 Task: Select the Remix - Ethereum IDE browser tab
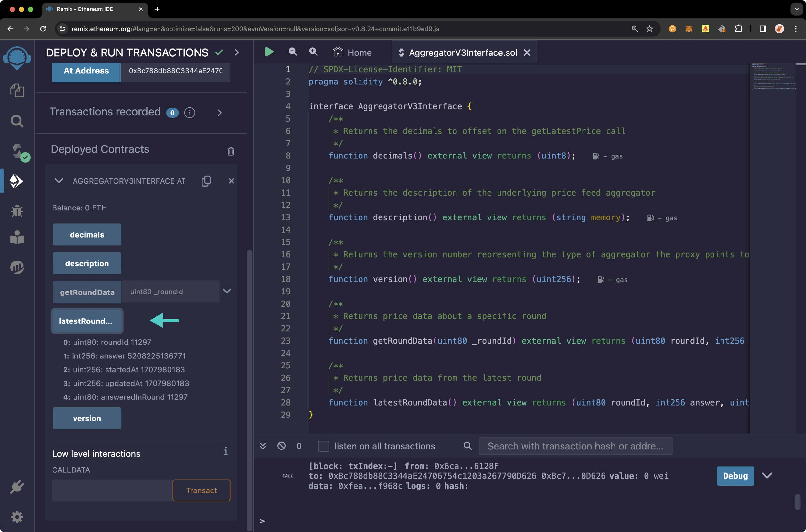click(x=95, y=9)
